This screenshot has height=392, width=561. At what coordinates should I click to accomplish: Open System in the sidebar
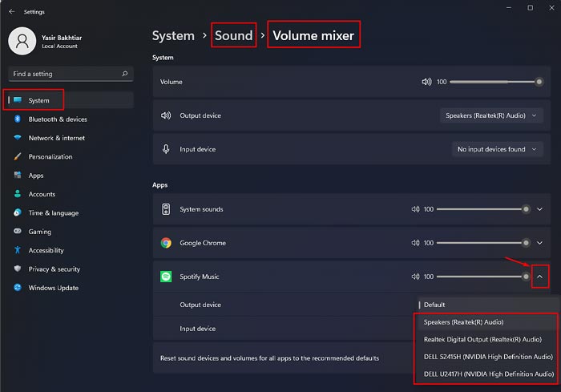tap(71, 100)
